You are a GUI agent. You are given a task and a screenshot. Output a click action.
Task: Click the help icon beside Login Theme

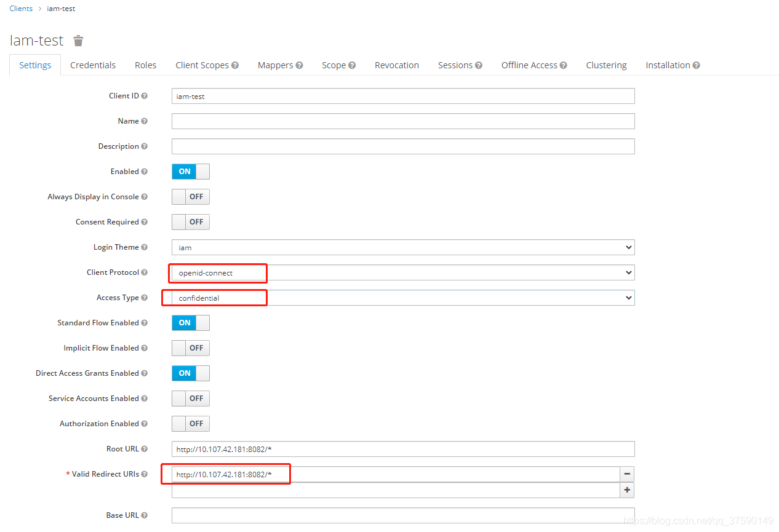[143, 247]
